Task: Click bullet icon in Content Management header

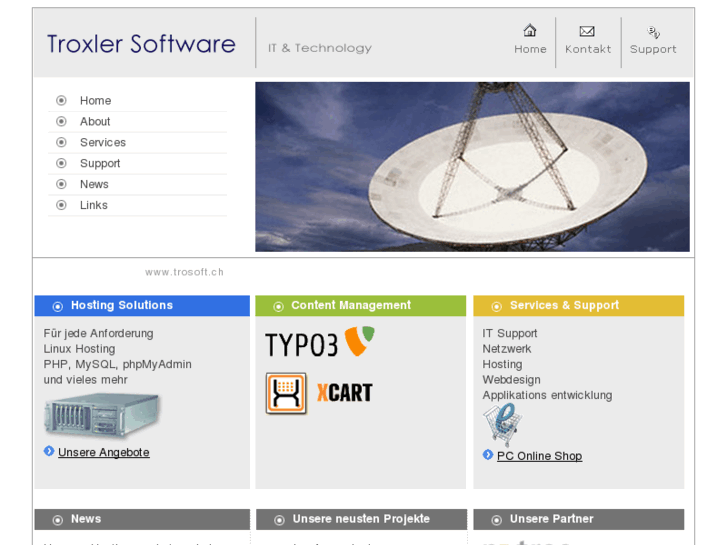Action: (x=278, y=306)
